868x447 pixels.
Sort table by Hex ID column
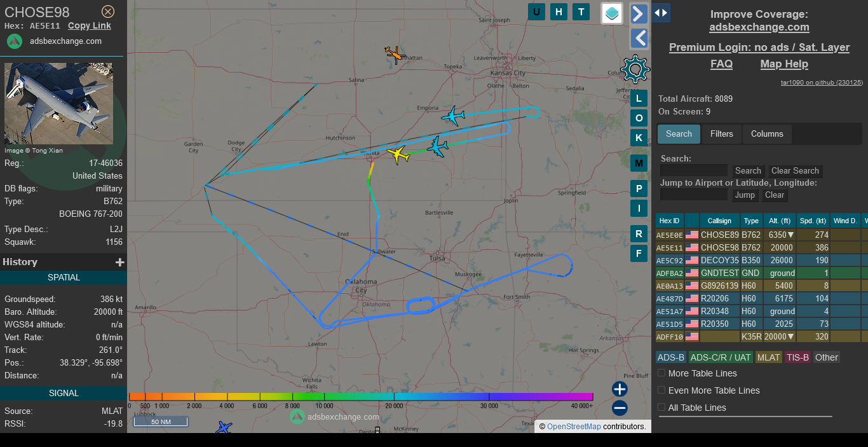click(670, 221)
